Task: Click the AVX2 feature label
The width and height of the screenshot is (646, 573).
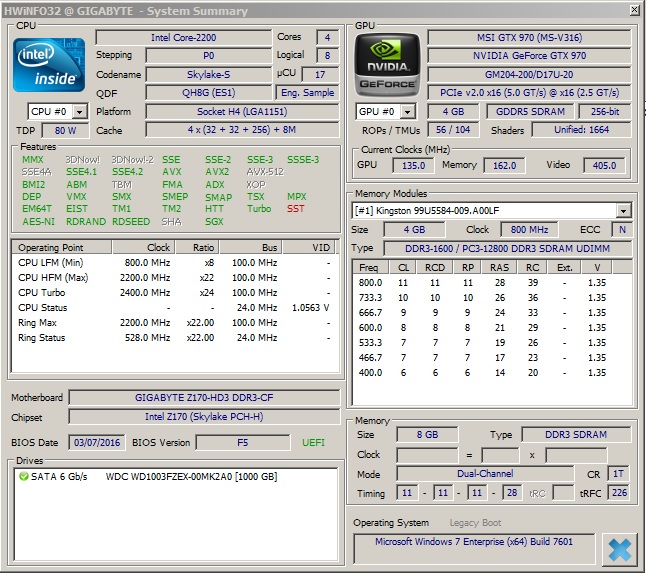Action: pos(218,172)
